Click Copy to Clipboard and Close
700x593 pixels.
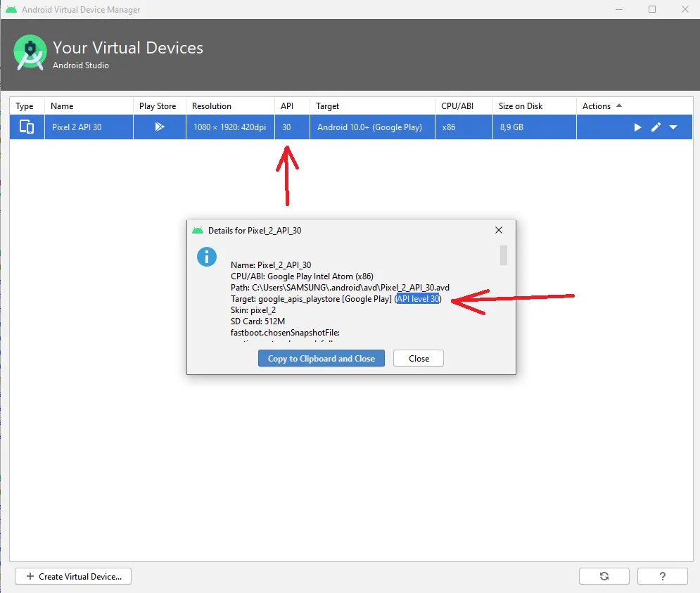coord(322,358)
